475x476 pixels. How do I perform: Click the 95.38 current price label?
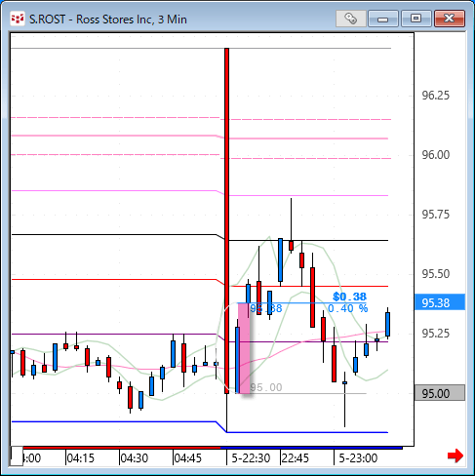440,302
